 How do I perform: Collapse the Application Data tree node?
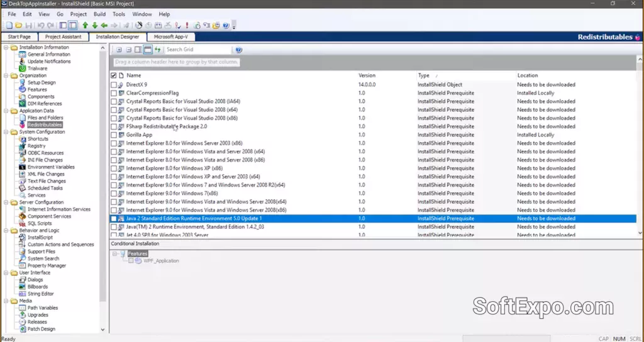tap(6, 111)
